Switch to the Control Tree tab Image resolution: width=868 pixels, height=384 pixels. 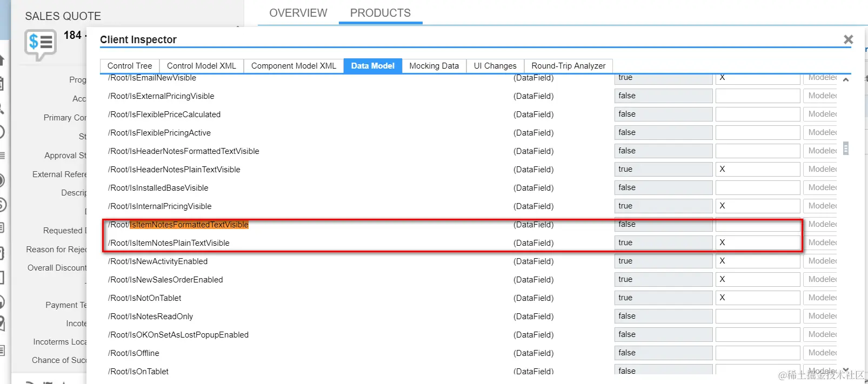pyautogui.click(x=130, y=66)
